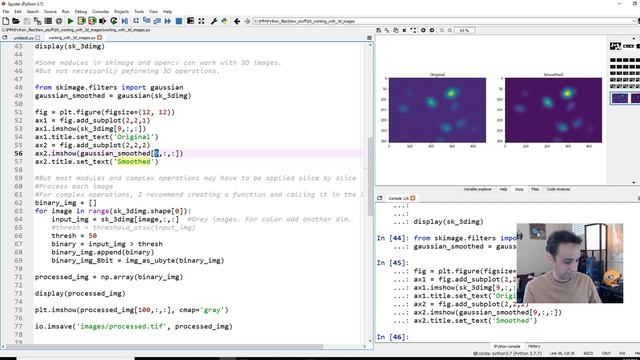Open the Search menu
Viewport: 640px width, 360px height.
[33, 11]
